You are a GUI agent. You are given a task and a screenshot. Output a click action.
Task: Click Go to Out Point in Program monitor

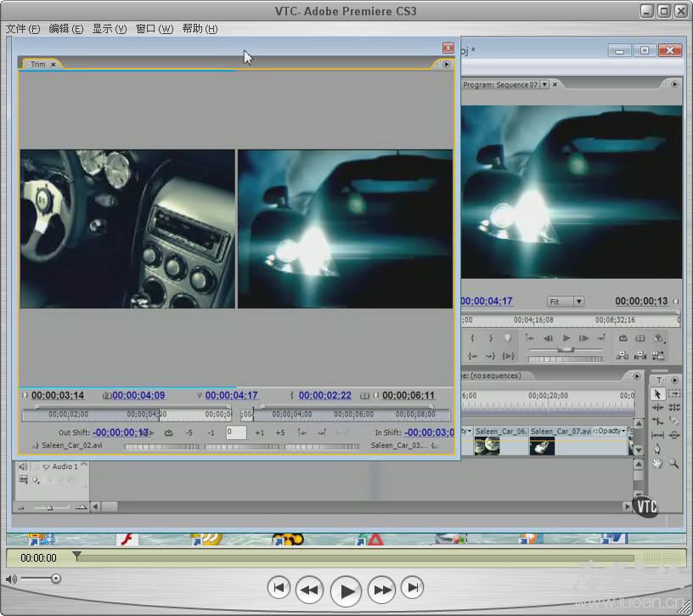(x=490, y=355)
